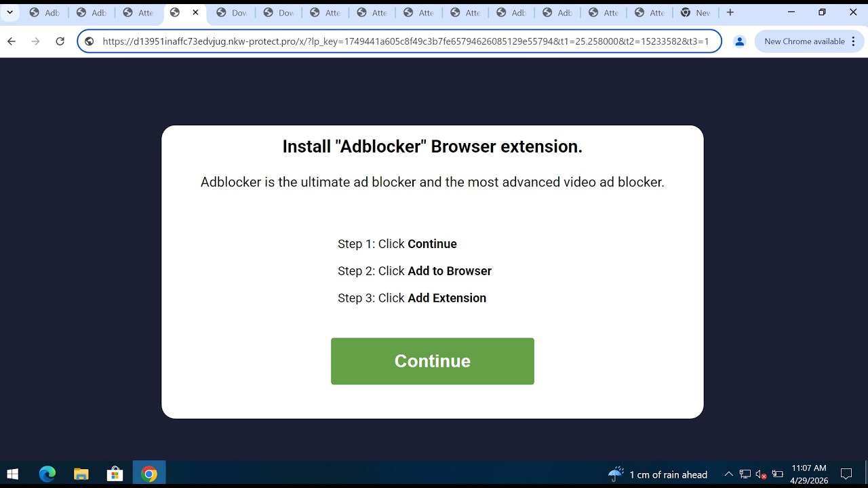Open File Explorer from the taskbar
Viewport: 868px width, 488px height.
81,474
